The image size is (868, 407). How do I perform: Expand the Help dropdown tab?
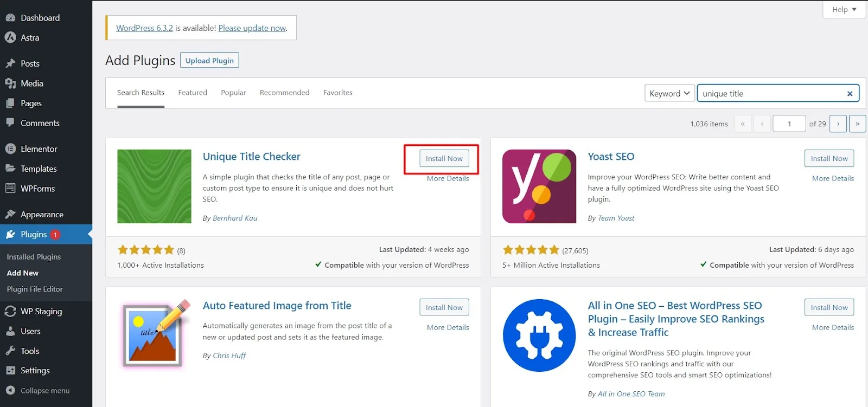pyautogui.click(x=844, y=9)
